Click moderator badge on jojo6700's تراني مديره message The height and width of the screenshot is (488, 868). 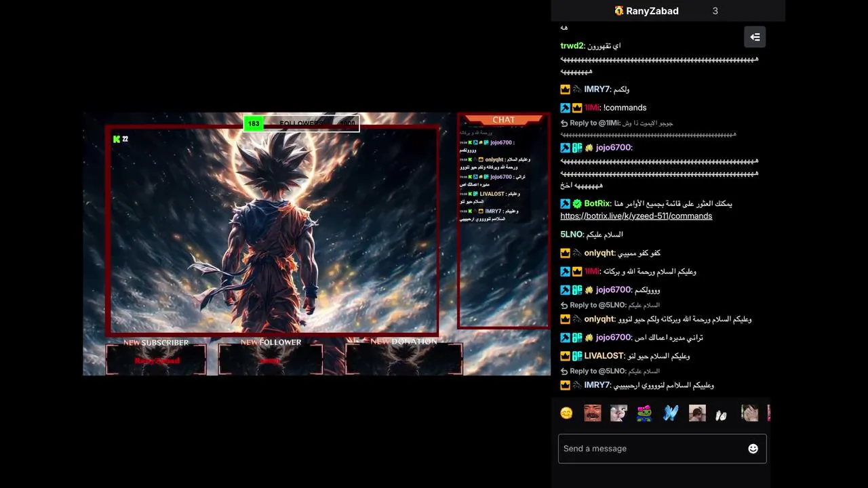[x=565, y=338]
